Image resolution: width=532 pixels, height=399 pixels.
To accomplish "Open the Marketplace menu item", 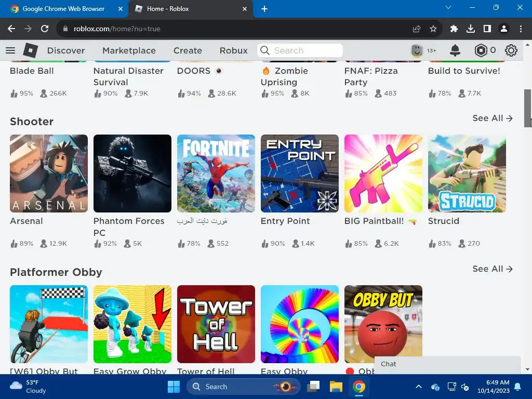I will pyautogui.click(x=129, y=50).
